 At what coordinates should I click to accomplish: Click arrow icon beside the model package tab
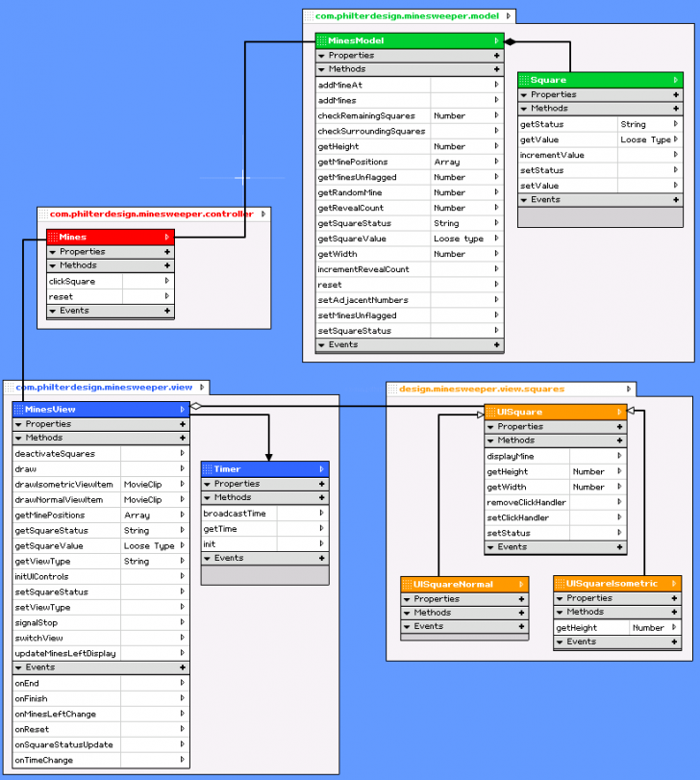pos(508,15)
